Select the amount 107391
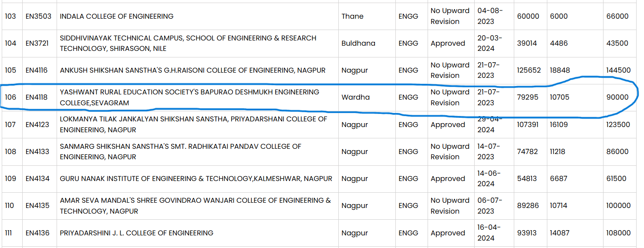Screen dimensions: 644x248 [528, 125]
